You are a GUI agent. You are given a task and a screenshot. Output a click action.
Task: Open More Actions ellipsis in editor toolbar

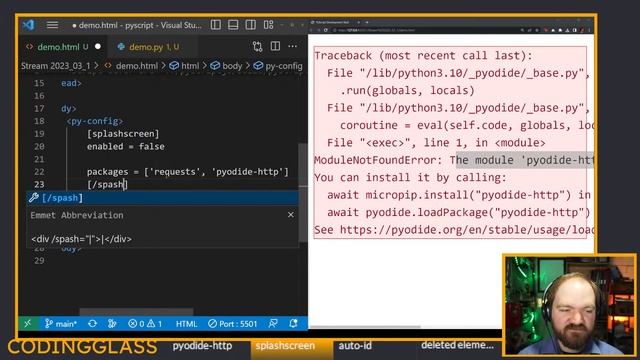293,47
